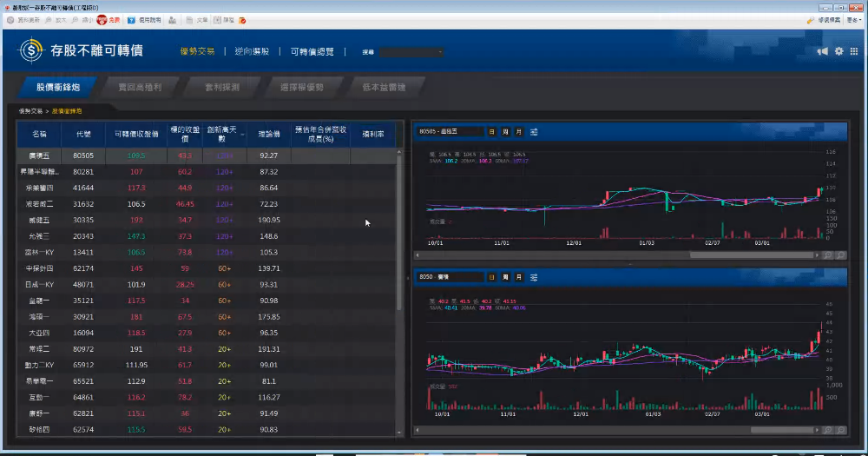This screenshot has height=456, width=868.
Task: Open chart settings icon for the 80505 chart
Action: [534, 132]
